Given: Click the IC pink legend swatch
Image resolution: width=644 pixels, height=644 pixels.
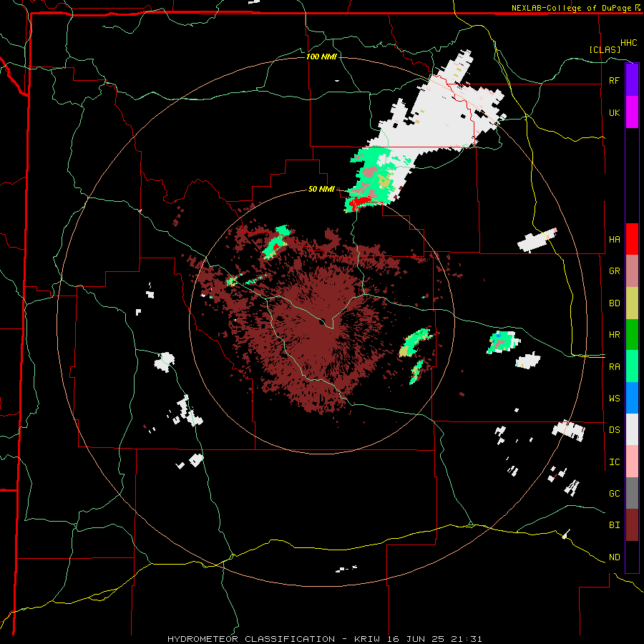Looking at the screenshot, I should tap(632, 462).
